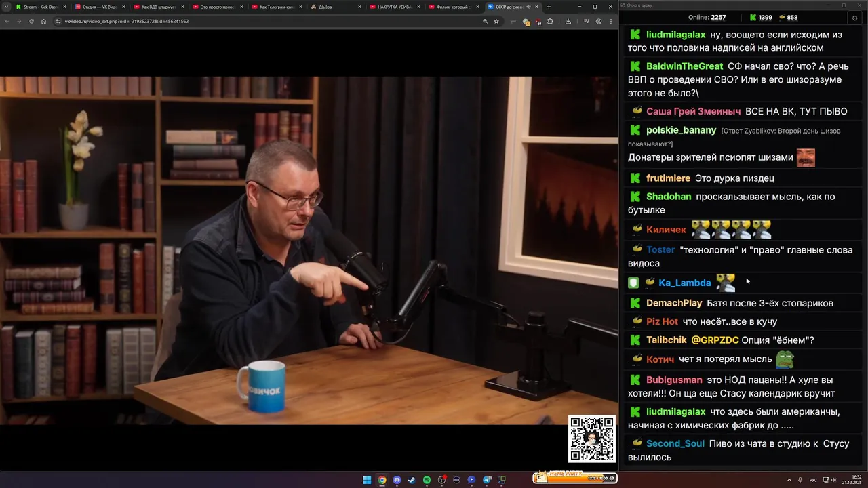Switch to the Фильм, который tab
Image resolution: width=868 pixels, height=488 pixels.
pyautogui.click(x=453, y=7)
